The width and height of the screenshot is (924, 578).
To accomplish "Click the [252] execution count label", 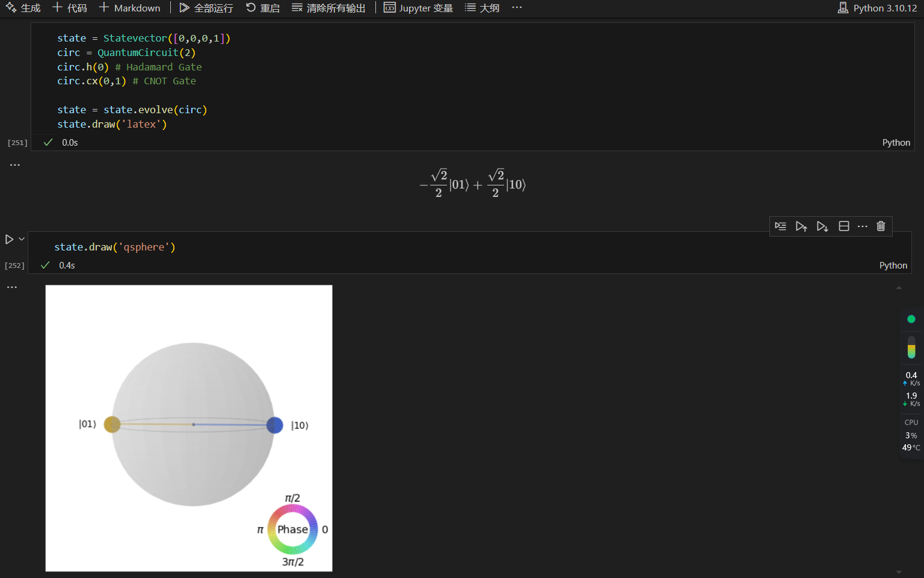I will tap(14, 266).
